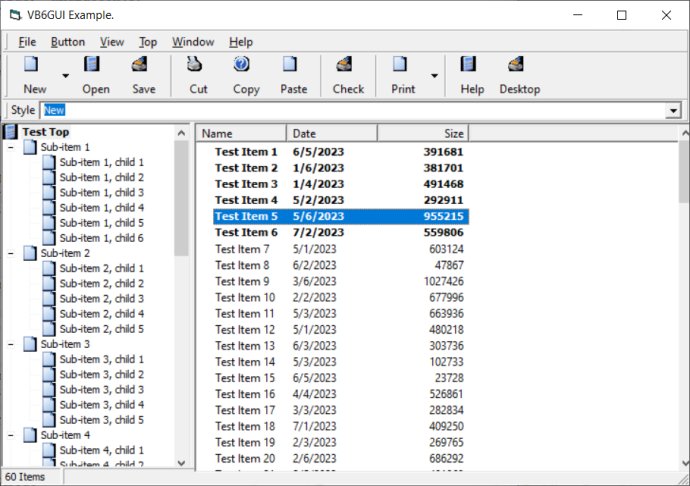Click the Print toolbar icon
The image size is (690, 486).
pyautogui.click(x=400, y=64)
